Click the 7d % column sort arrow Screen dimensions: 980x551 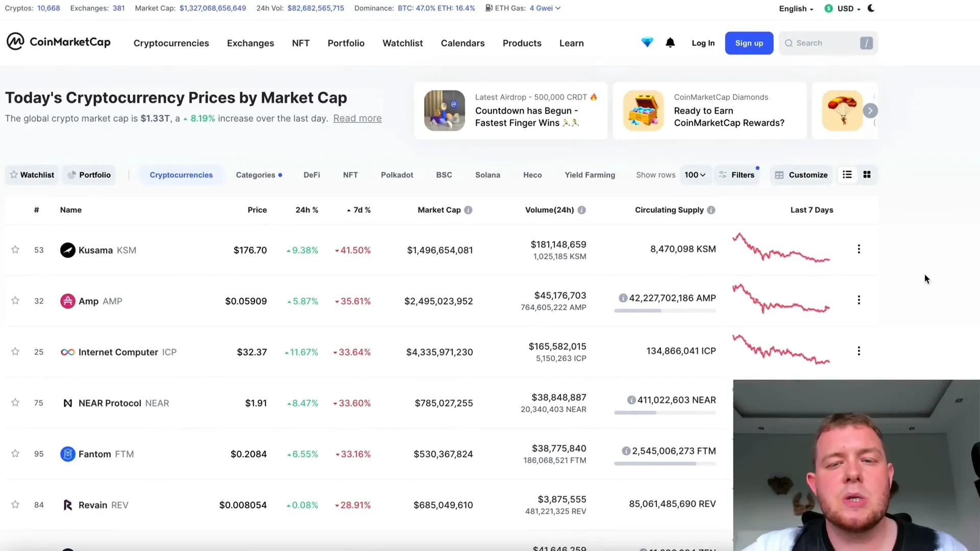348,210
